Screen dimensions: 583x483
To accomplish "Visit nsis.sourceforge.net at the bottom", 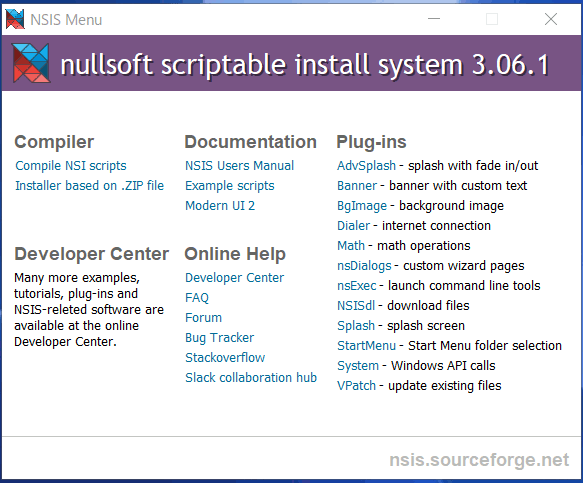I will coord(479,460).
